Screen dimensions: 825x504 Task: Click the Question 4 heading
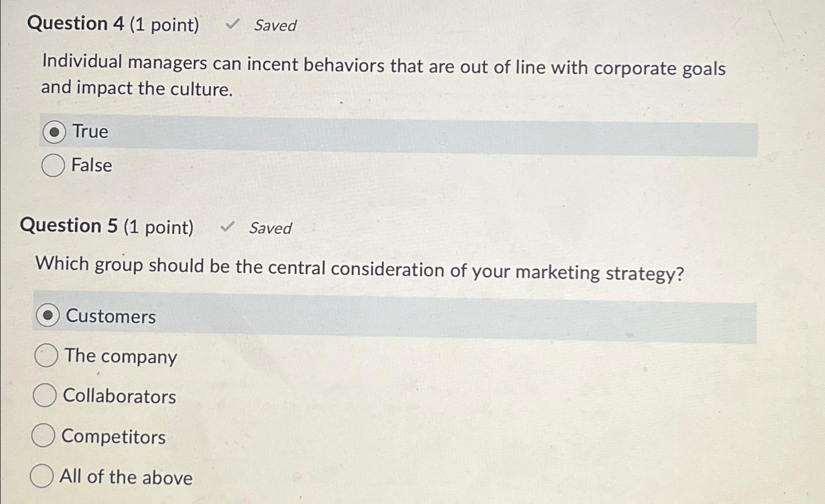[77, 24]
